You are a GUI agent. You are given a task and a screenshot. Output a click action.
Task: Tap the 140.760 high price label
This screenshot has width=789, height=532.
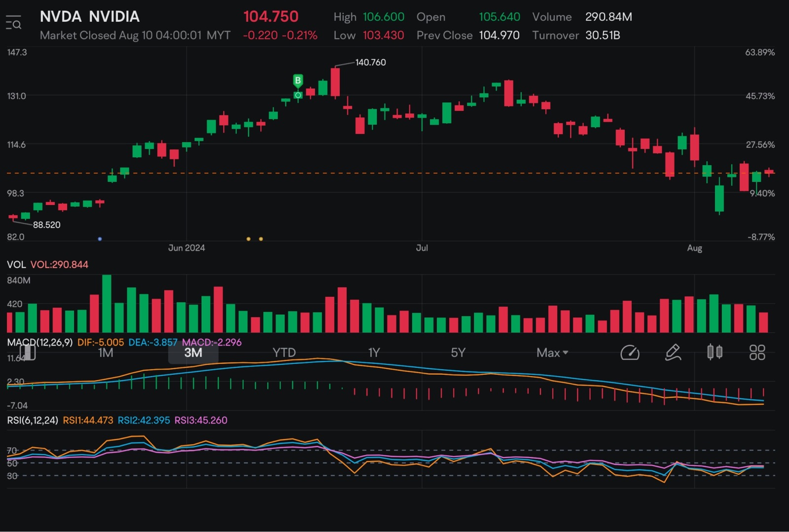pyautogui.click(x=370, y=63)
